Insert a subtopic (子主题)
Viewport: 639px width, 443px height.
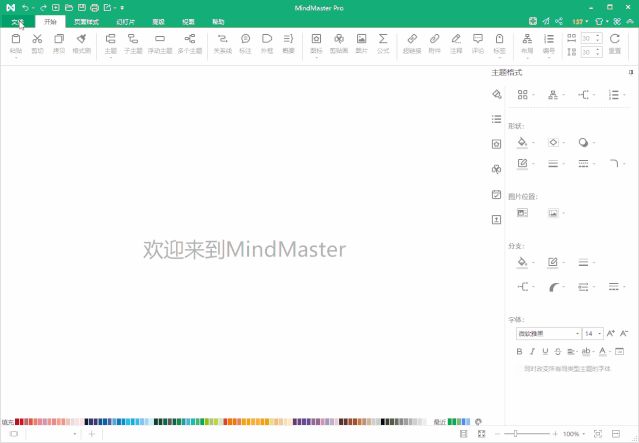133,44
